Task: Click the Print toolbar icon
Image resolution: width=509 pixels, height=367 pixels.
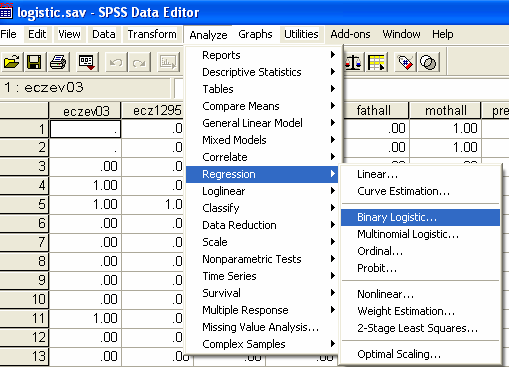Action: point(58,62)
